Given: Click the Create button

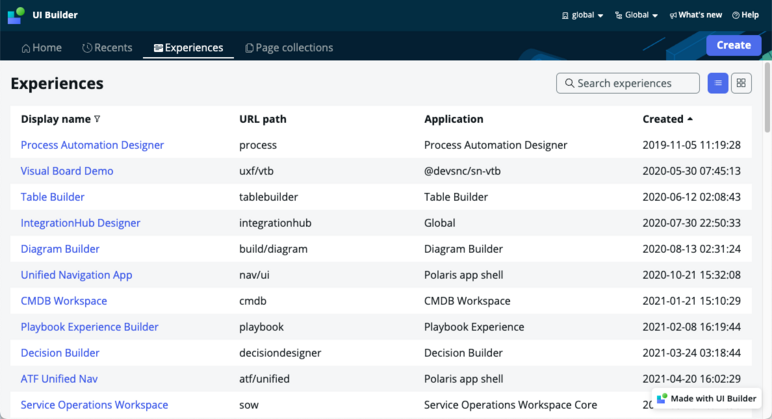Looking at the screenshot, I should (734, 45).
